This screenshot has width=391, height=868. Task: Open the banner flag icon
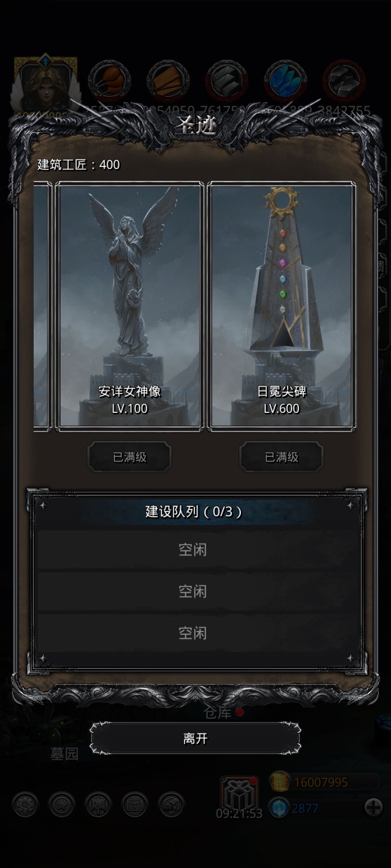coord(98,805)
